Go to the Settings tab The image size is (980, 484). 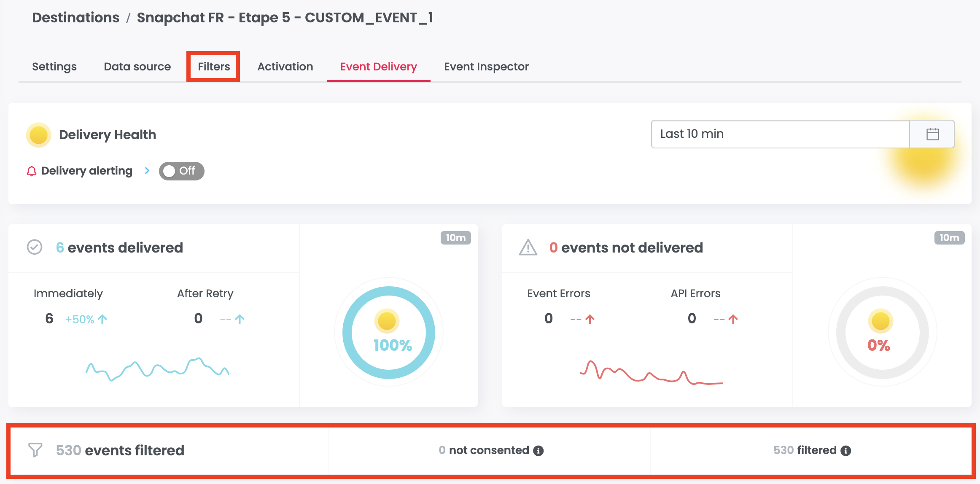point(54,67)
